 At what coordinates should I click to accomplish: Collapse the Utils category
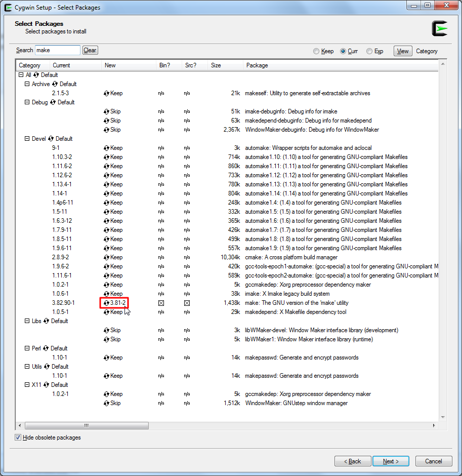(27, 366)
